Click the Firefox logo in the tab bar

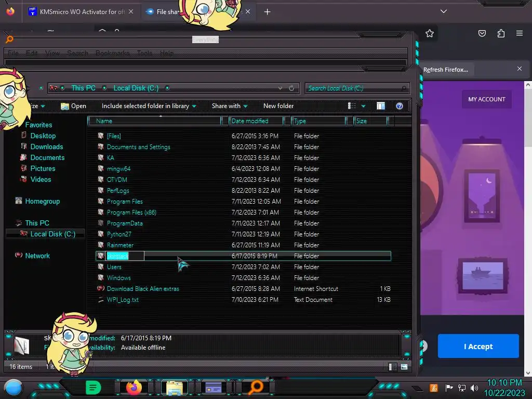click(x=10, y=11)
